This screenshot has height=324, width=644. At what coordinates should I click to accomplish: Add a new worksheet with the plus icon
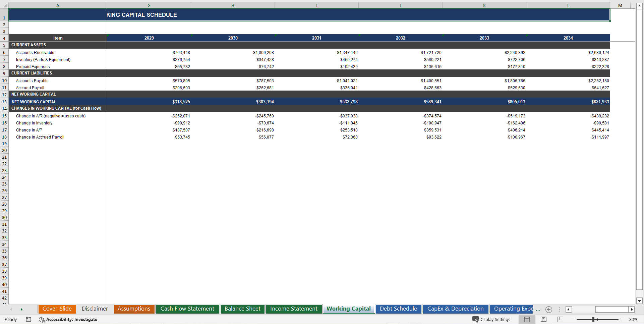[x=549, y=309]
